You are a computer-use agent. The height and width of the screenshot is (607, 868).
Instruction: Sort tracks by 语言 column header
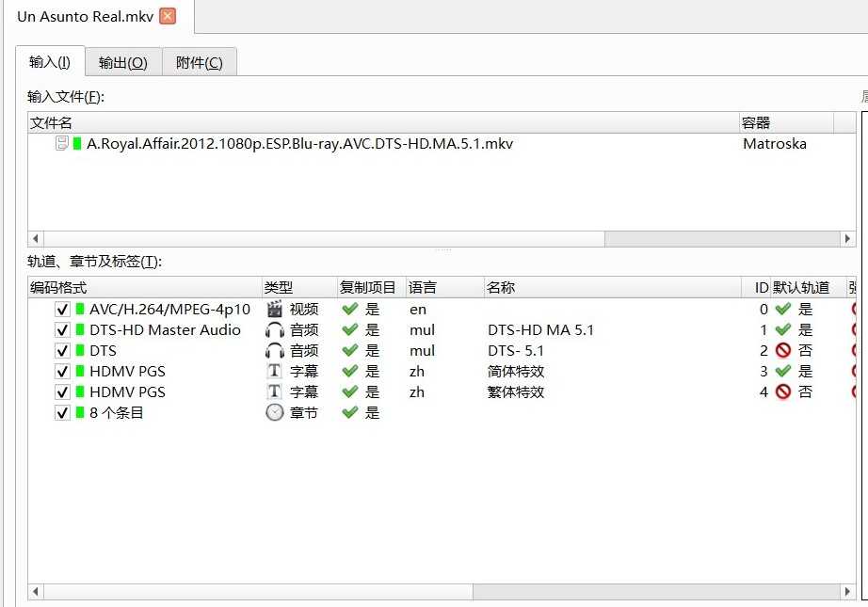[445, 288]
